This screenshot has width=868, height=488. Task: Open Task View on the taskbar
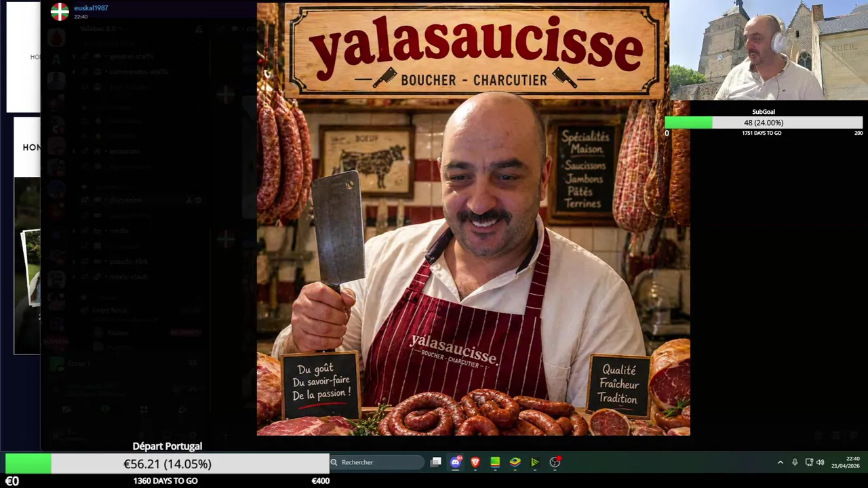436,462
